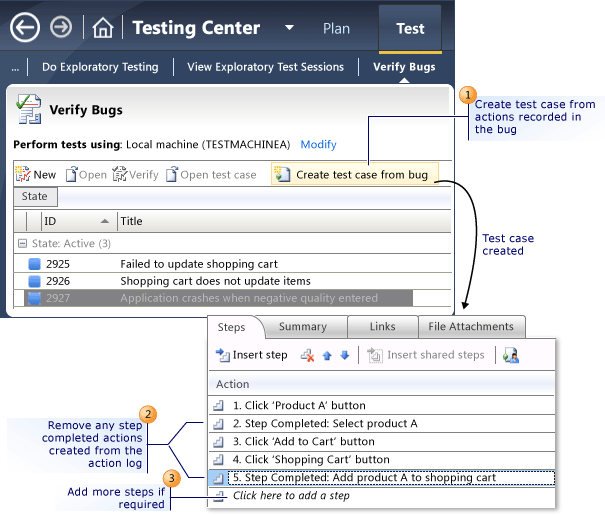
Task: Switch to the Plan tab
Action: 336,29
